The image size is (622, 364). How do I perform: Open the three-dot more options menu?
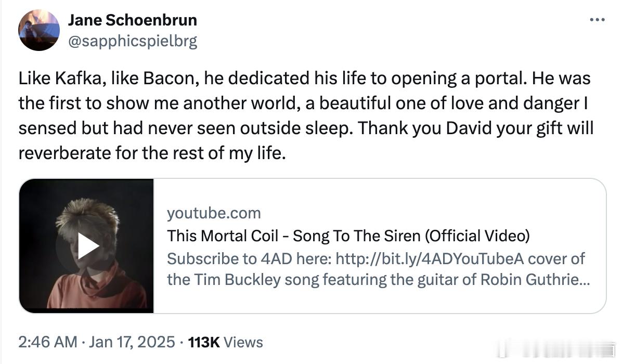pos(597,20)
